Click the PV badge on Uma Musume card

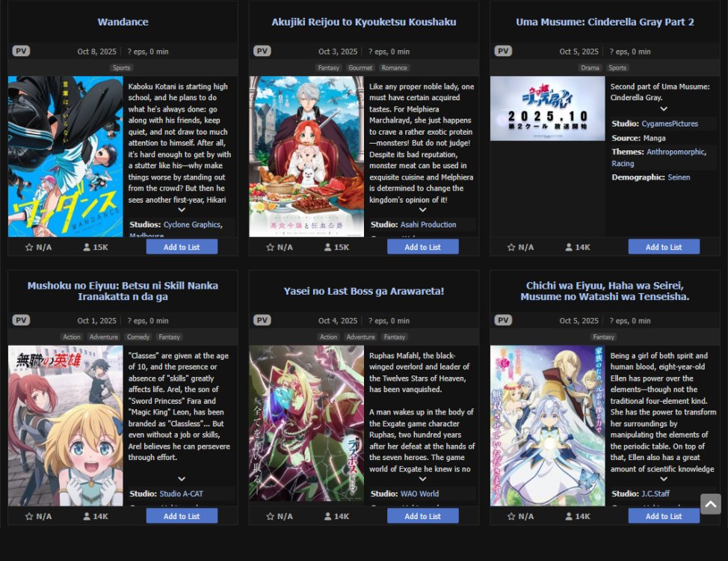point(503,51)
